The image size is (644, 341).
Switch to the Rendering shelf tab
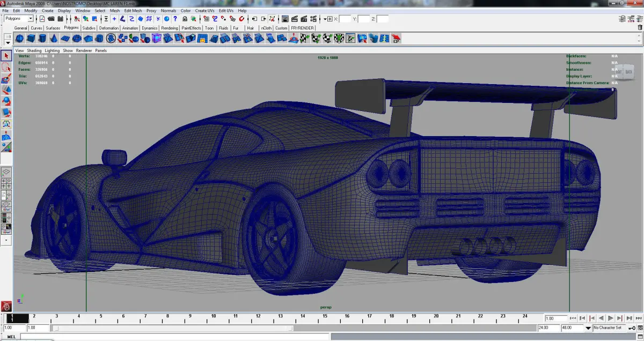tap(170, 28)
